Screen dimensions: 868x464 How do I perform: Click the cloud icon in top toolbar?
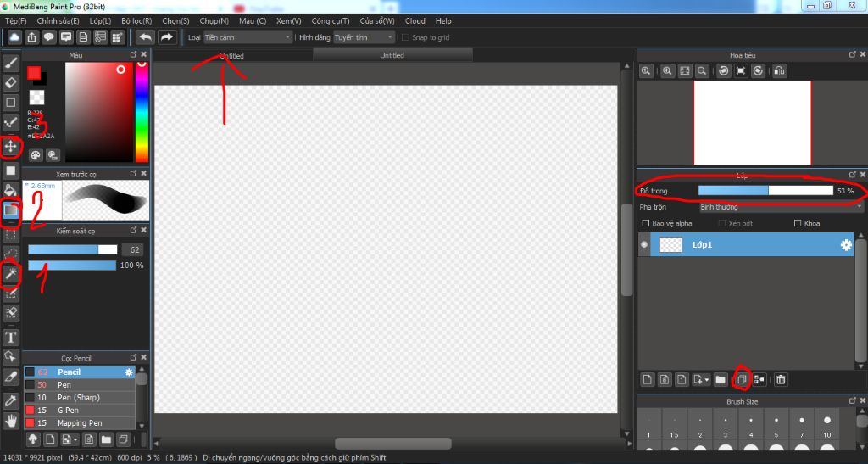[x=15, y=37]
